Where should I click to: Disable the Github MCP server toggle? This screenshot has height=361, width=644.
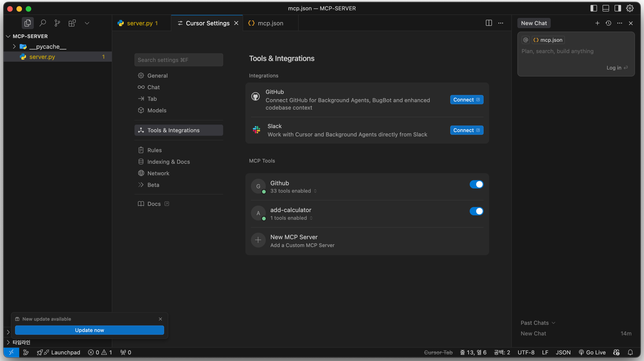[x=476, y=184]
